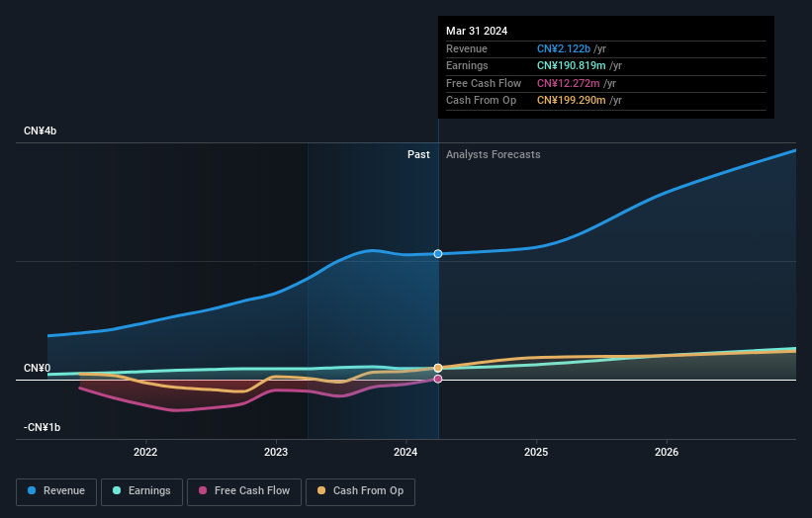Click the Past section label
The height and width of the screenshot is (518, 812).
(418, 154)
